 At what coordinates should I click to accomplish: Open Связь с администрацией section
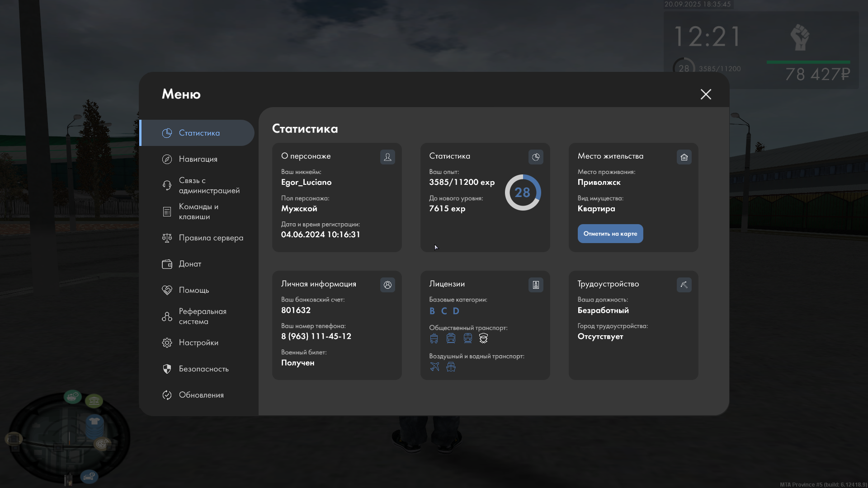[x=209, y=185]
